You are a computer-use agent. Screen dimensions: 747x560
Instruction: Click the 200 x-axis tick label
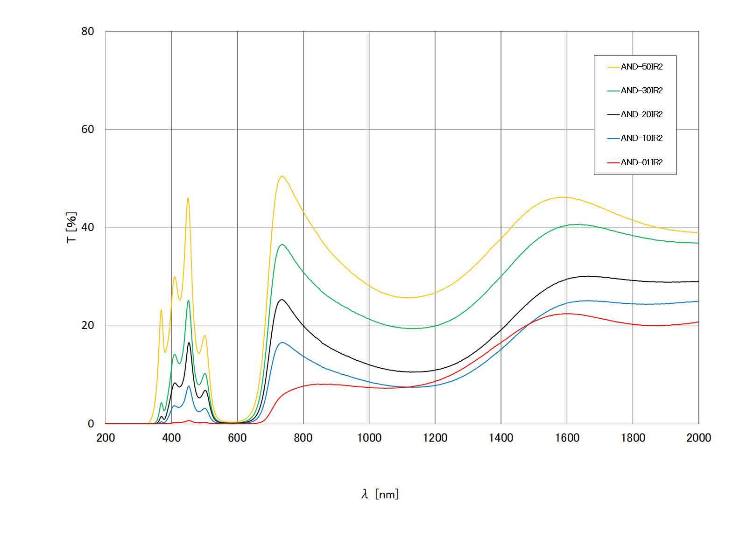pyautogui.click(x=106, y=438)
